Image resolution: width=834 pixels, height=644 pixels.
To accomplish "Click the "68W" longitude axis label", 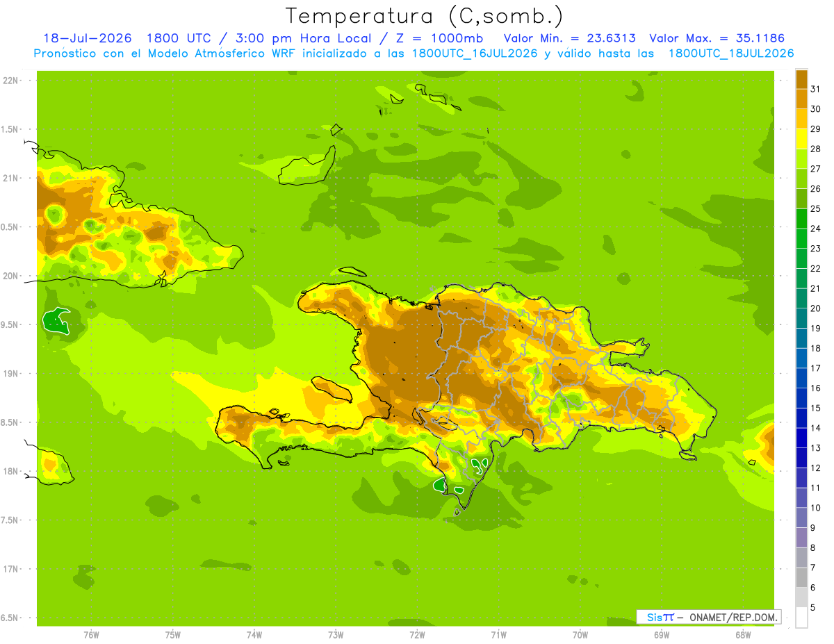I will (x=743, y=634).
